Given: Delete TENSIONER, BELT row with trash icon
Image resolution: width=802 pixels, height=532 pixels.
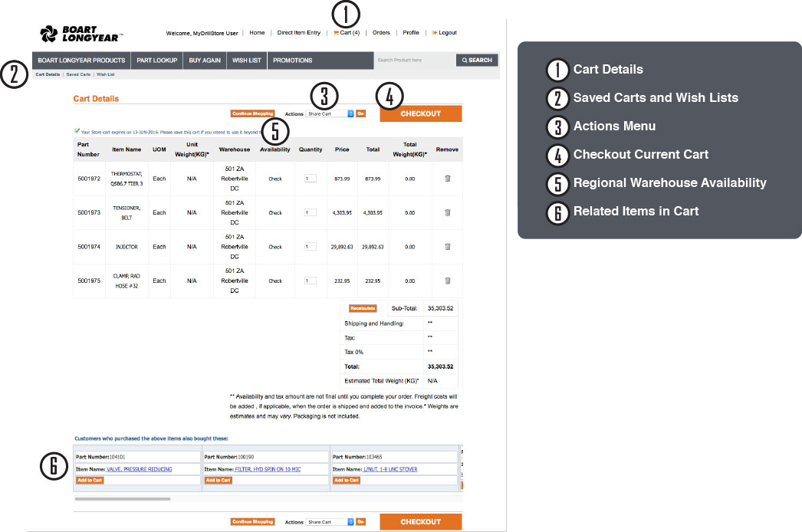Looking at the screenshot, I should coord(448,213).
